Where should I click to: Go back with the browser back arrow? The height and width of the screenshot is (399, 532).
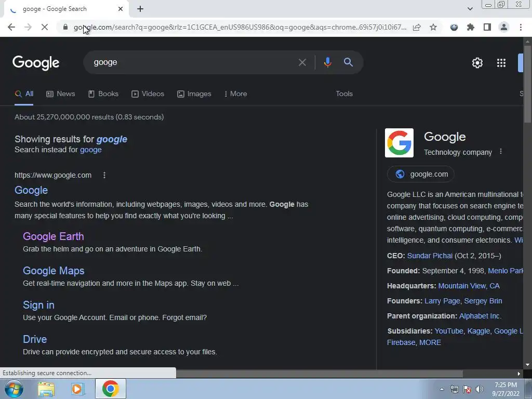[11, 27]
